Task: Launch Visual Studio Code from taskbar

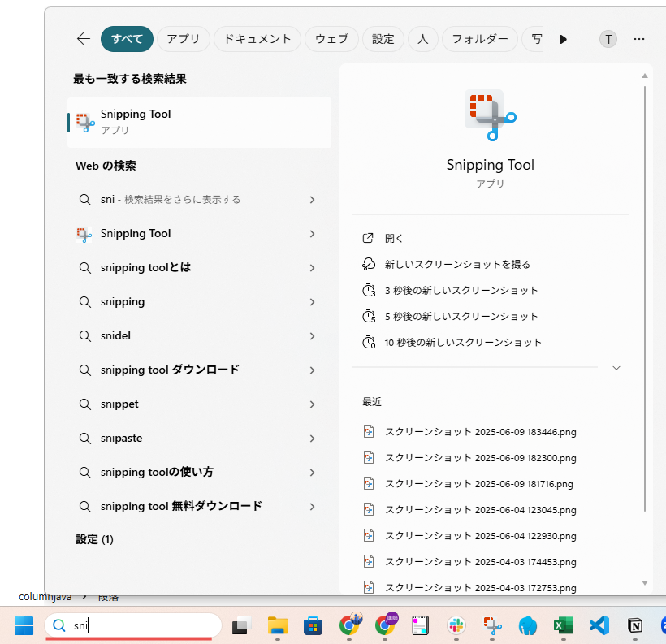Action: pyautogui.click(x=599, y=625)
